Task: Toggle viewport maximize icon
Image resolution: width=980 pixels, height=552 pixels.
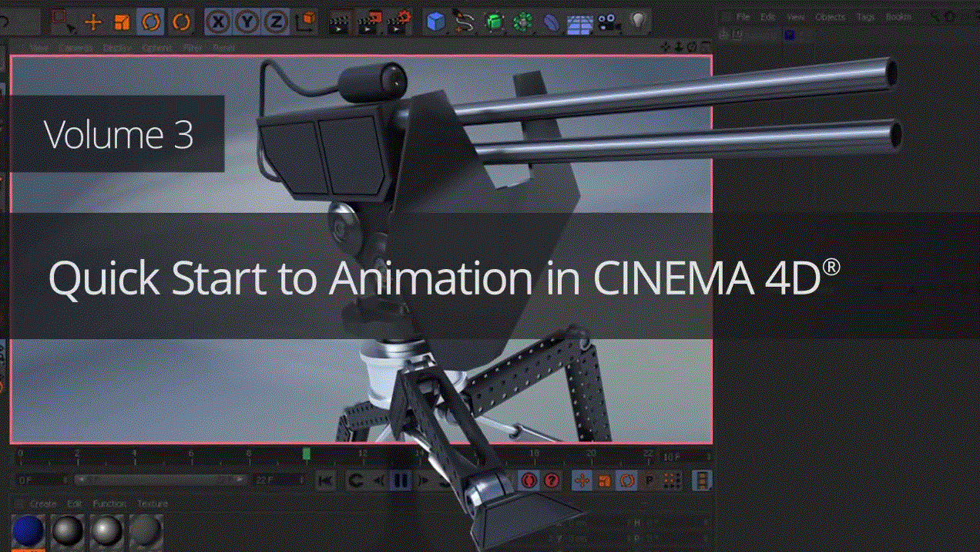Action: click(705, 48)
